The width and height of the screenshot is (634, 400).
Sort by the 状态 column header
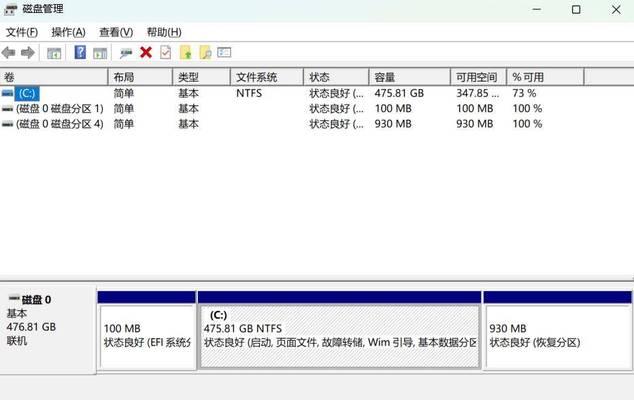tap(336, 77)
